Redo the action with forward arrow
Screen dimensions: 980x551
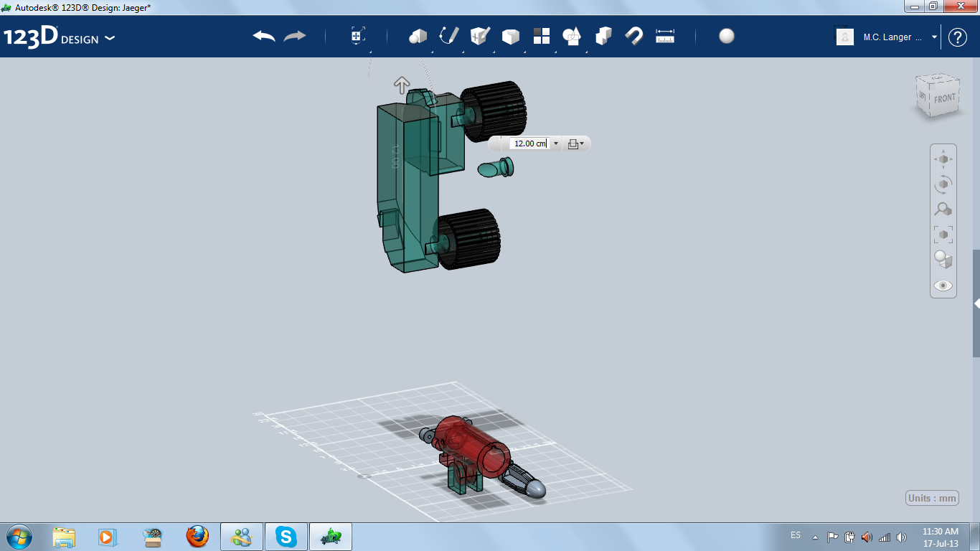(x=295, y=37)
